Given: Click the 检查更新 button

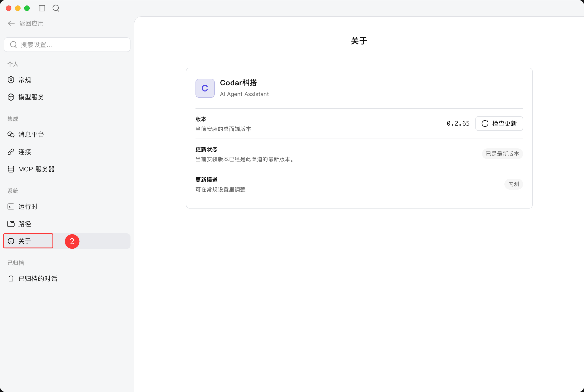Looking at the screenshot, I should (x=499, y=124).
